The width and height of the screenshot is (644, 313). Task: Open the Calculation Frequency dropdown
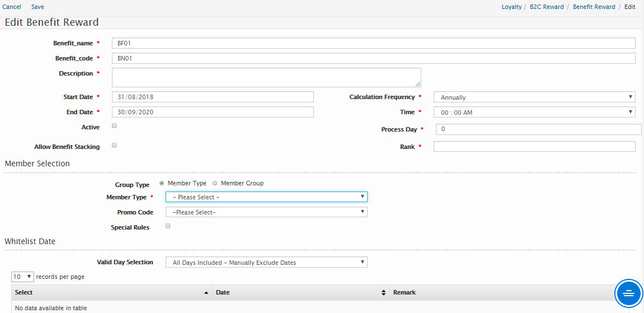[x=534, y=97]
